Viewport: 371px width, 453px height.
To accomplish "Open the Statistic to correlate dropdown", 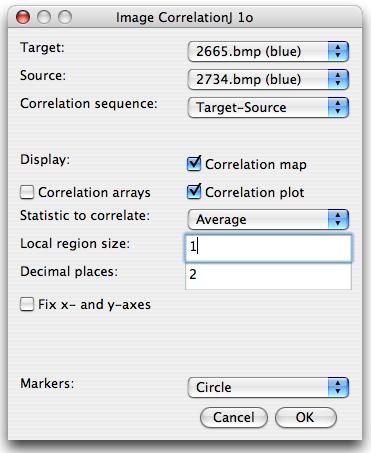I will (268, 219).
